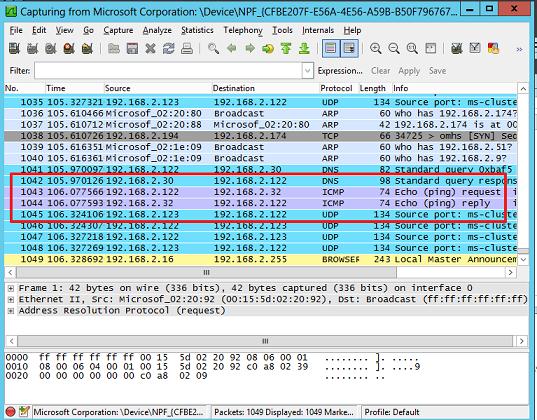
Task: Expand Address Resolution Protocol node
Action: pos(11,311)
